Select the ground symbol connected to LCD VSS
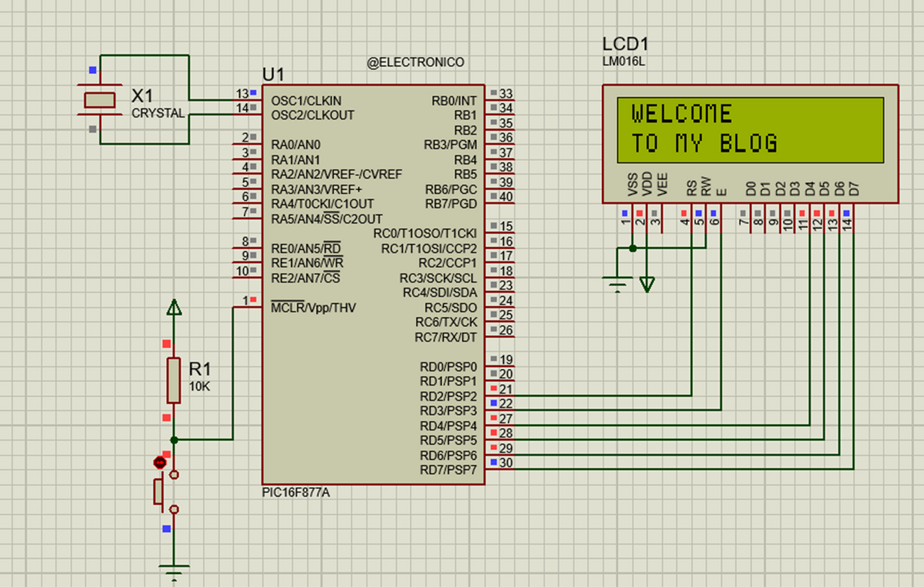The height and width of the screenshot is (587, 924). 618,285
